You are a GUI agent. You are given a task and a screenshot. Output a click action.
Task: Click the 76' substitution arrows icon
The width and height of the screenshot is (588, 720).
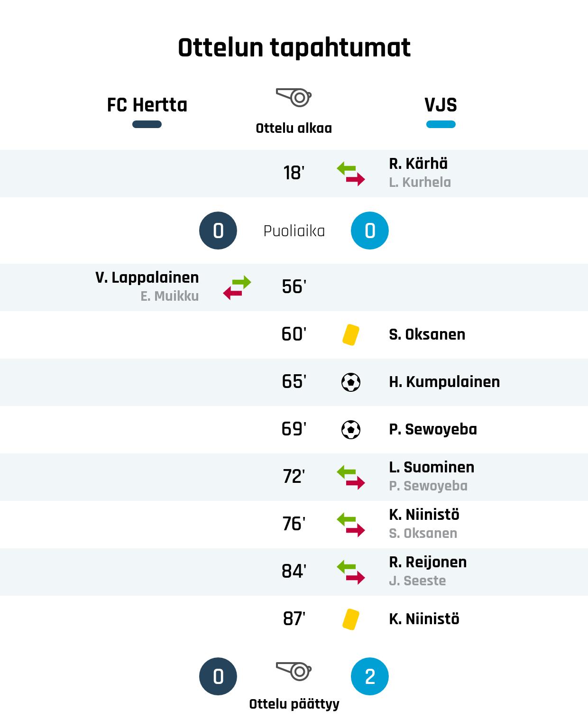pyautogui.click(x=351, y=525)
